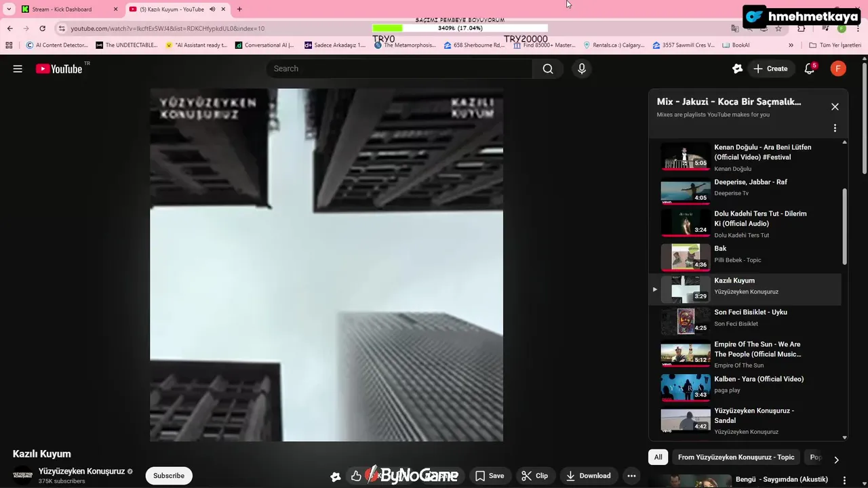Click the sparkle icon beside Create
This screenshot has height=488, width=868.
point(737,68)
